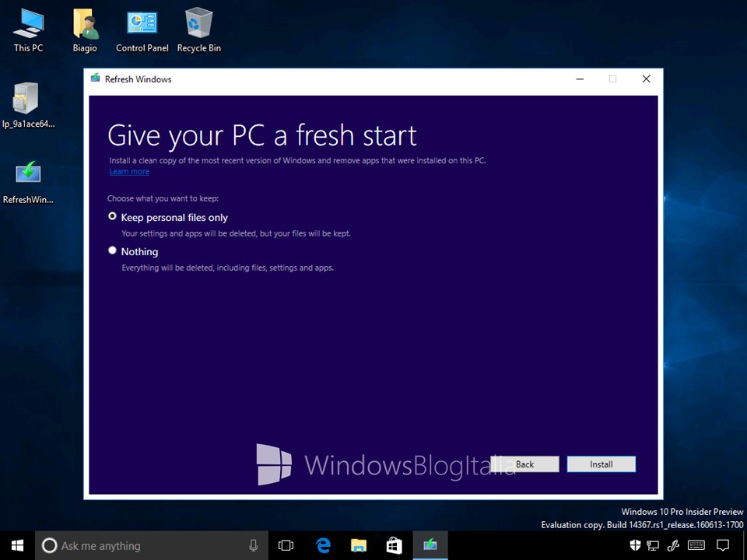Click 'Everything will be deleted' description text
This screenshot has height=560, width=747.
228,268
